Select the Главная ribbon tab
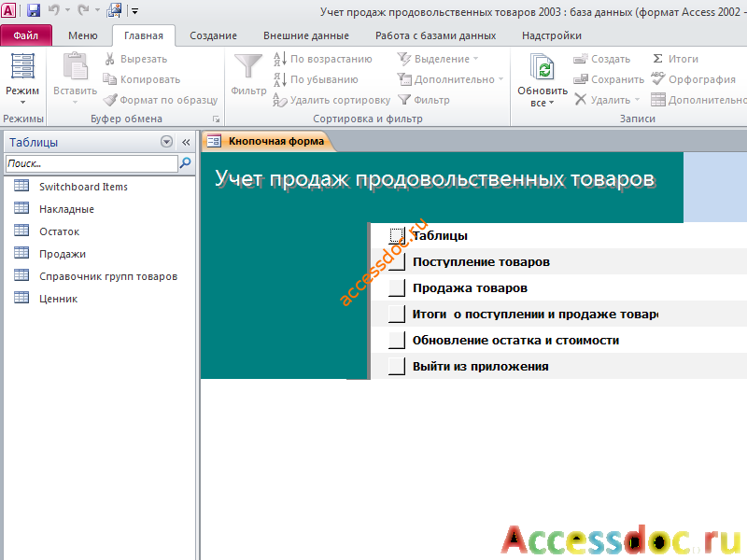Screen dimensions: 747x560 144,35
